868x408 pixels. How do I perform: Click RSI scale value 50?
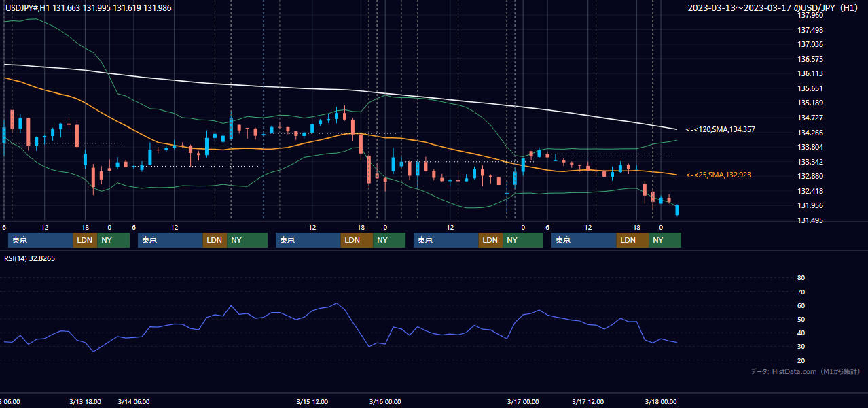click(x=801, y=319)
